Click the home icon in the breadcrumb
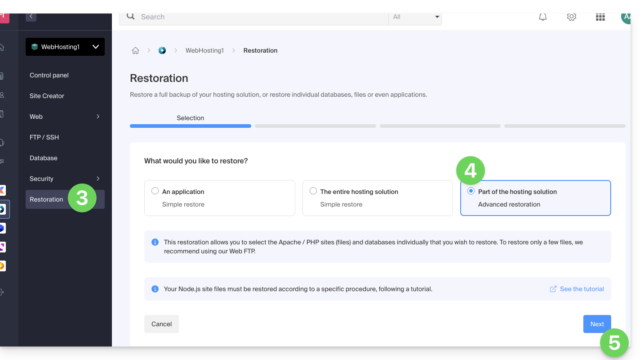This screenshot has width=644, height=360. [x=135, y=51]
